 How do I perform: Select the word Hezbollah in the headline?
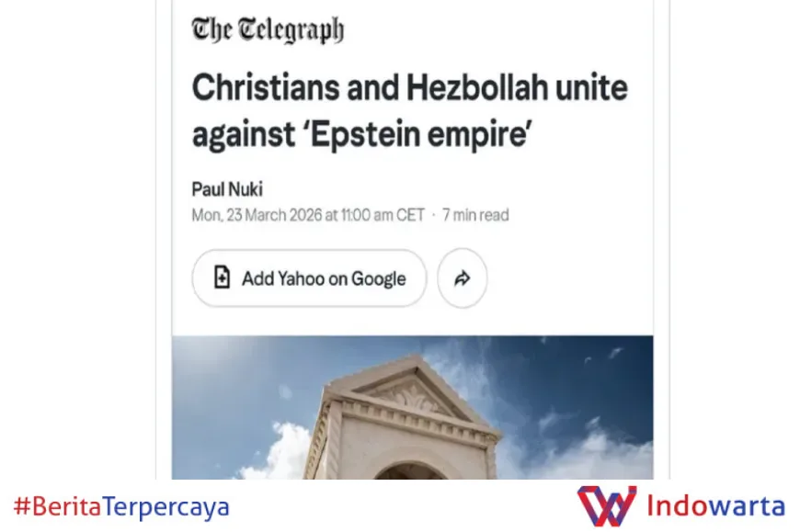pyautogui.click(x=476, y=87)
